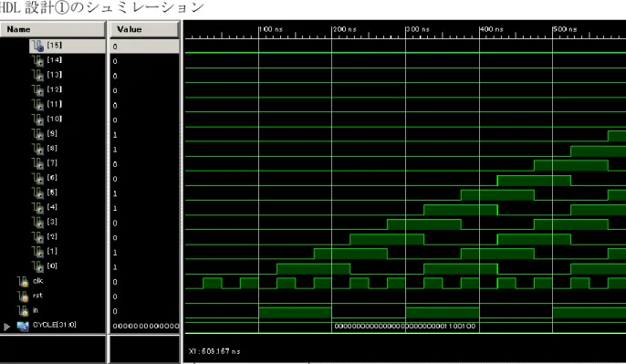Click the signal icon for bit [14]
The width and height of the screenshot is (626, 364).
tap(38, 61)
